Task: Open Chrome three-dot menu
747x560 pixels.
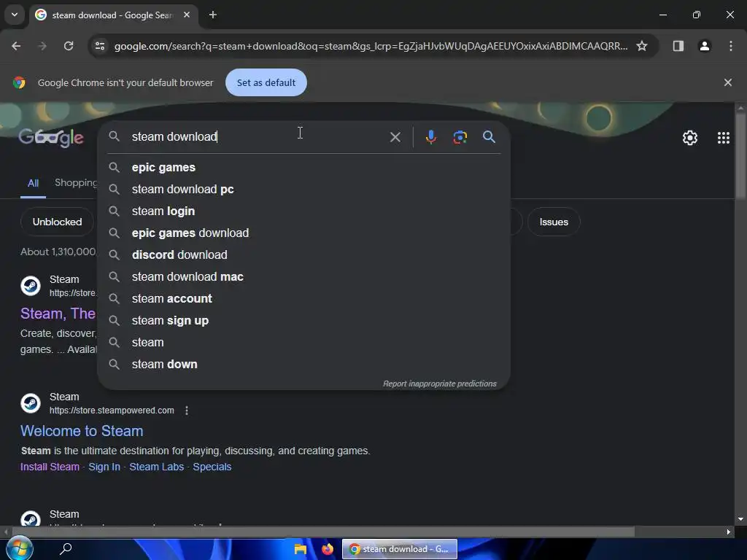Action: click(x=731, y=46)
